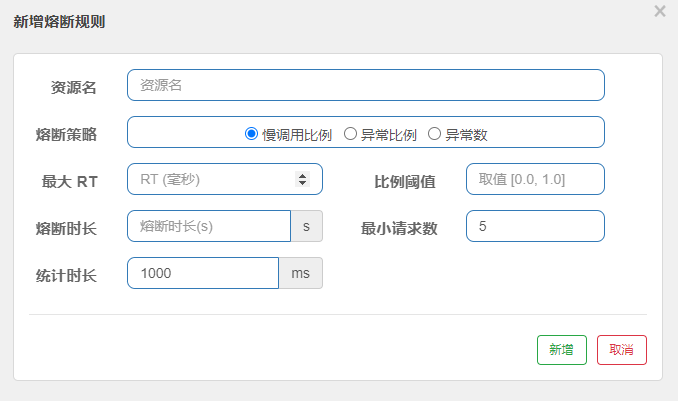This screenshot has height=401, width=678.
Task: Click the 统计时长 label
Action: click(x=66, y=276)
